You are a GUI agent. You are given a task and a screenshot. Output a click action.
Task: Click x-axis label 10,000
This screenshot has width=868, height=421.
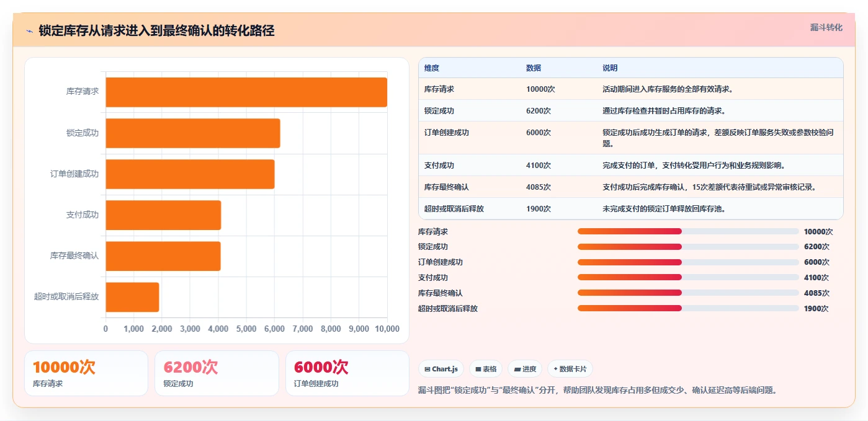click(387, 329)
